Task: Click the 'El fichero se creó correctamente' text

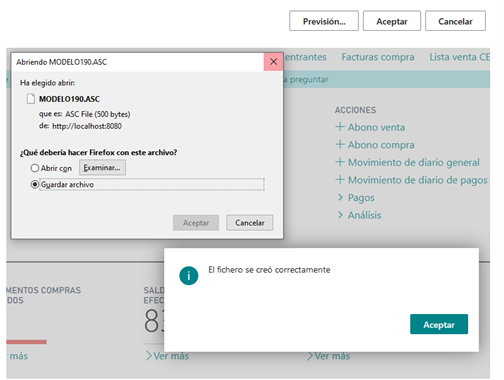Action: pos(269,270)
